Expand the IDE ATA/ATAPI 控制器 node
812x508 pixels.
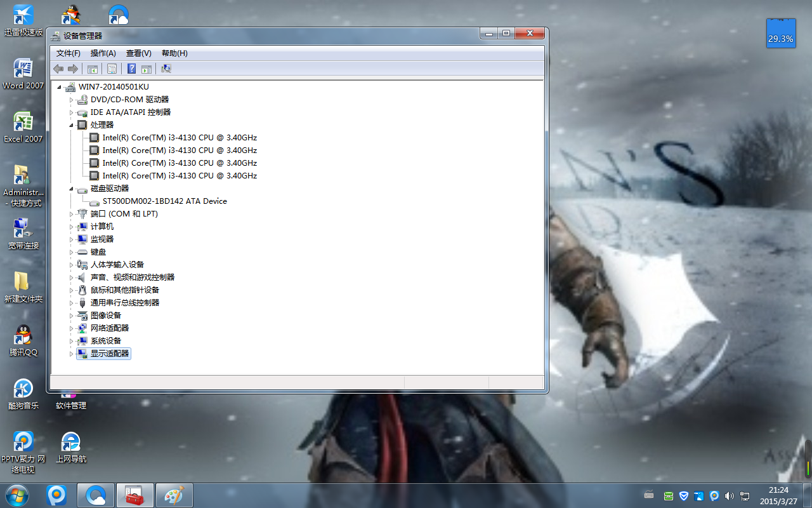pyautogui.click(x=71, y=112)
